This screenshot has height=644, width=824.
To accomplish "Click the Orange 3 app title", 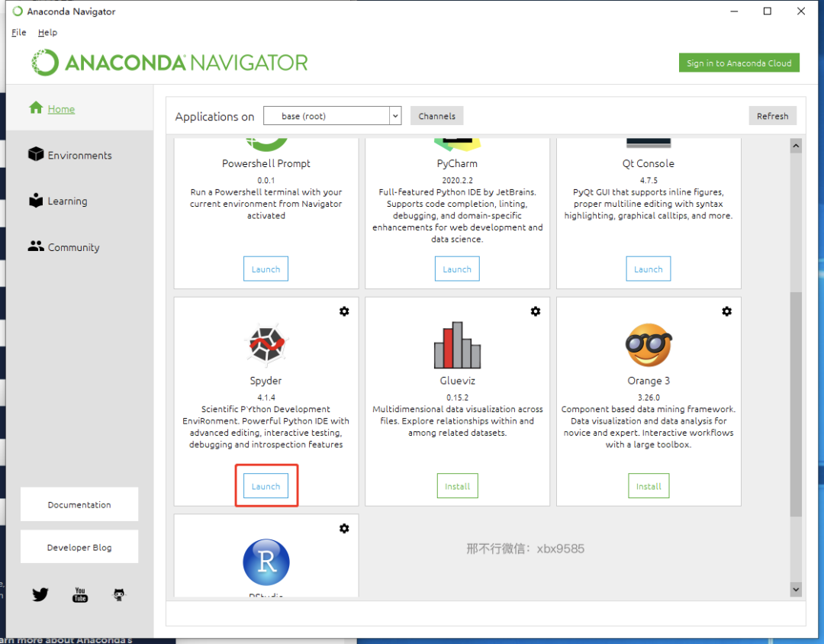I will tap(649, 380).
